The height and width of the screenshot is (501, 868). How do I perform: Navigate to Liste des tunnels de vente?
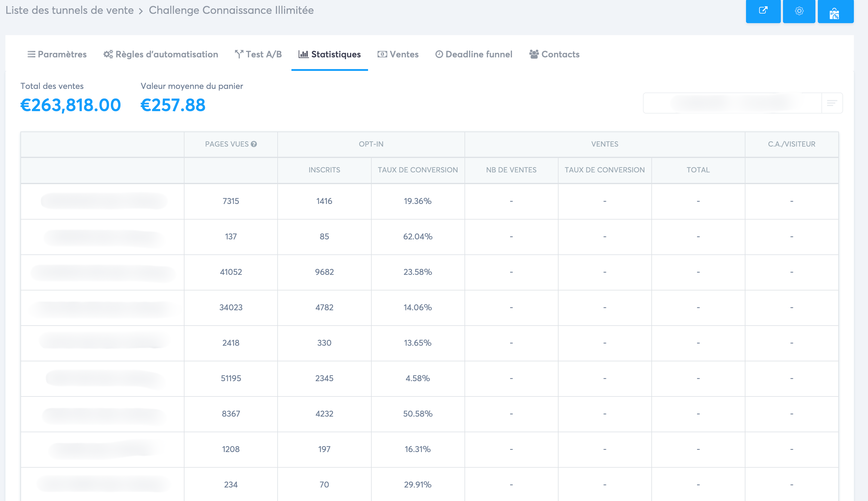pyautogui.click(x=69, y=10)
